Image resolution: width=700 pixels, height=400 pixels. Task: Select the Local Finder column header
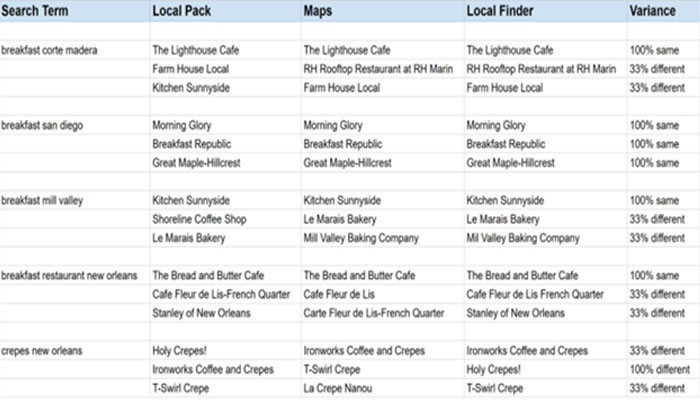[x=503, y=10]
